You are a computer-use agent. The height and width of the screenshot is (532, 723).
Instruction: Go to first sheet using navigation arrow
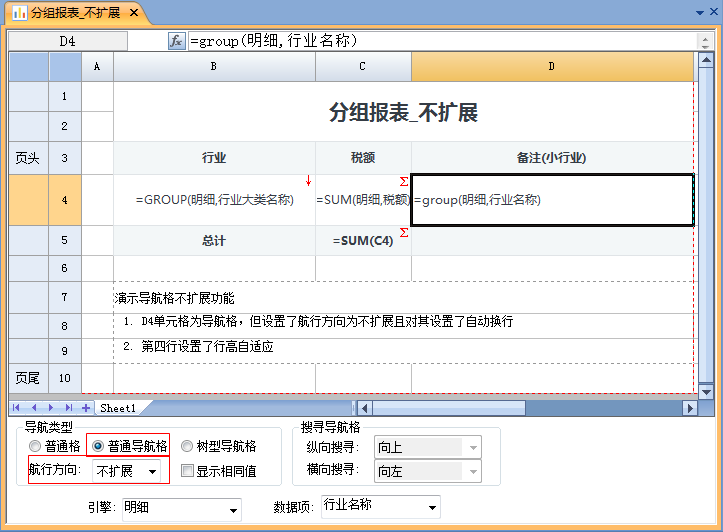point(18,408)
